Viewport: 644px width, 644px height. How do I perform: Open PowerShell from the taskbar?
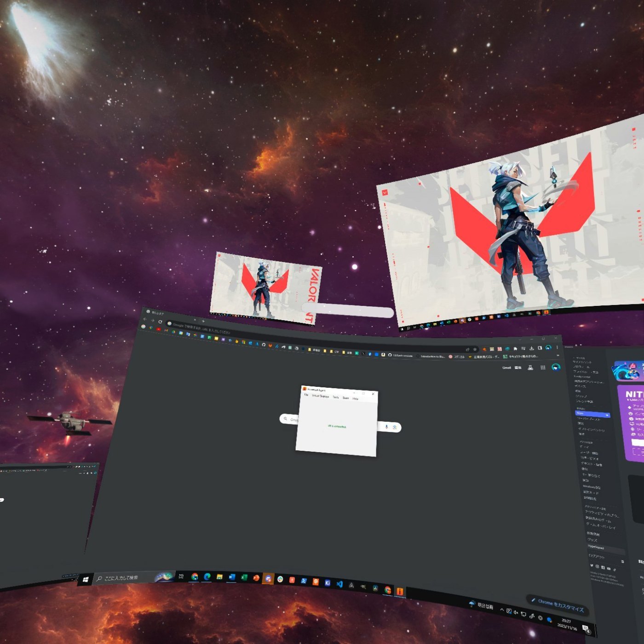tap(304, 581)
